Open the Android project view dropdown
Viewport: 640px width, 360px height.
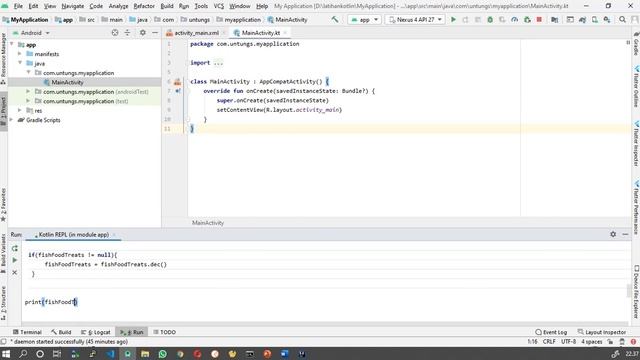click(31, 33)
